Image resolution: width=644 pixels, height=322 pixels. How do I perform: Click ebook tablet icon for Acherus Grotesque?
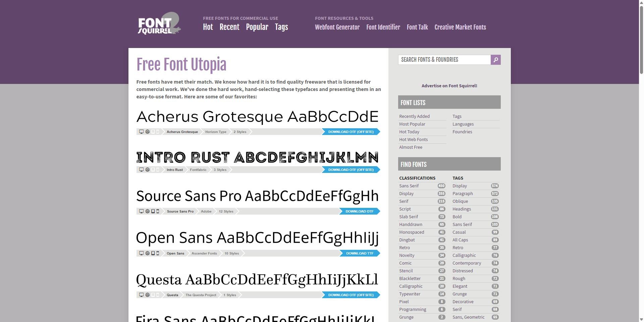tap(153, 132)
